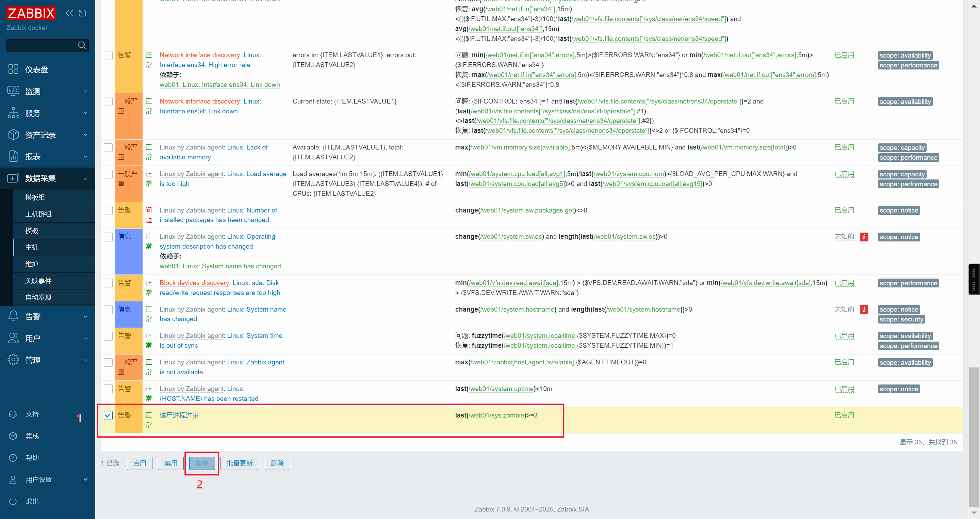Open the 主机群组 submenu item

(x=54, y=214)
